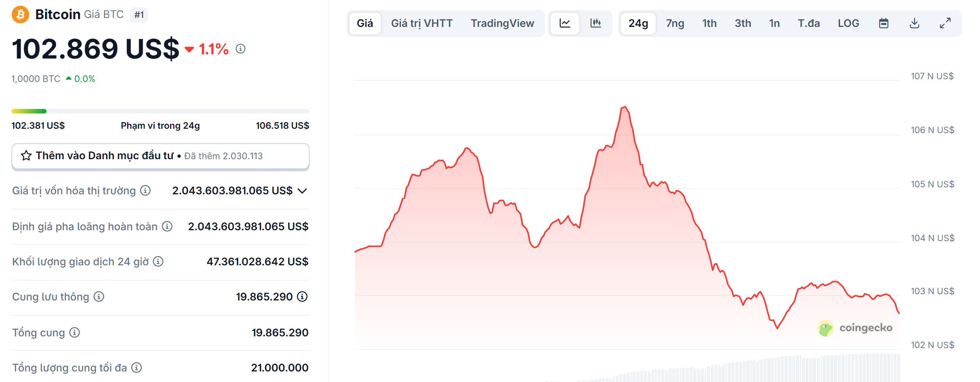Download chart data icon

click(914, 23)
